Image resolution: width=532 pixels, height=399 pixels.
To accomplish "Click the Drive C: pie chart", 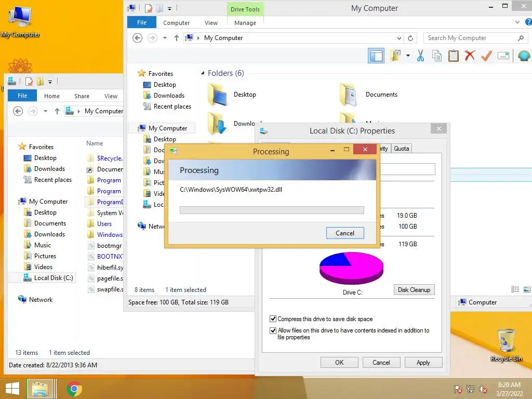I will [352, 269].
